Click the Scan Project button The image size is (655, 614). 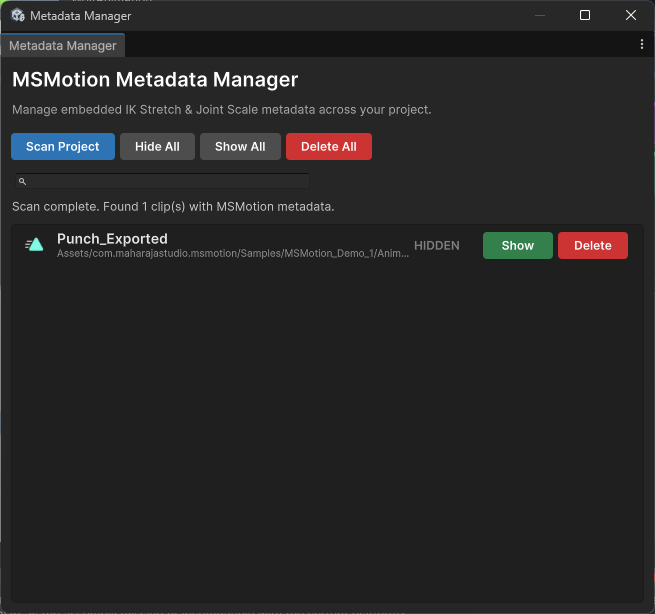tap(63, 147)
